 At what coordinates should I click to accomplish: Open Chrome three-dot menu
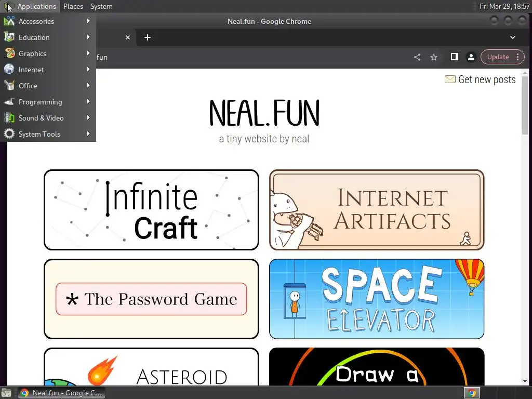(x=518, y=57)
